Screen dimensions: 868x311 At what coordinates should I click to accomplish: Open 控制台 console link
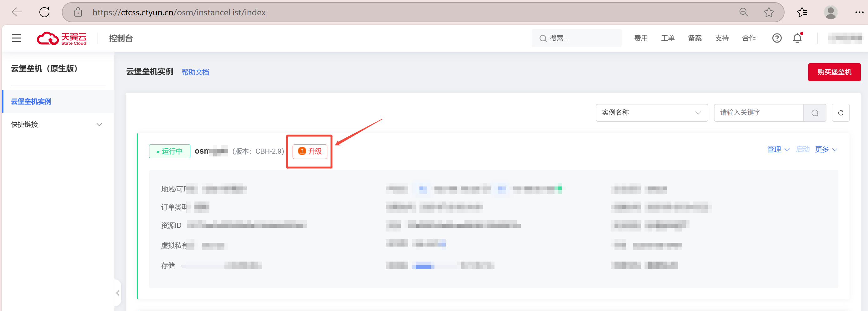[121, 38]
